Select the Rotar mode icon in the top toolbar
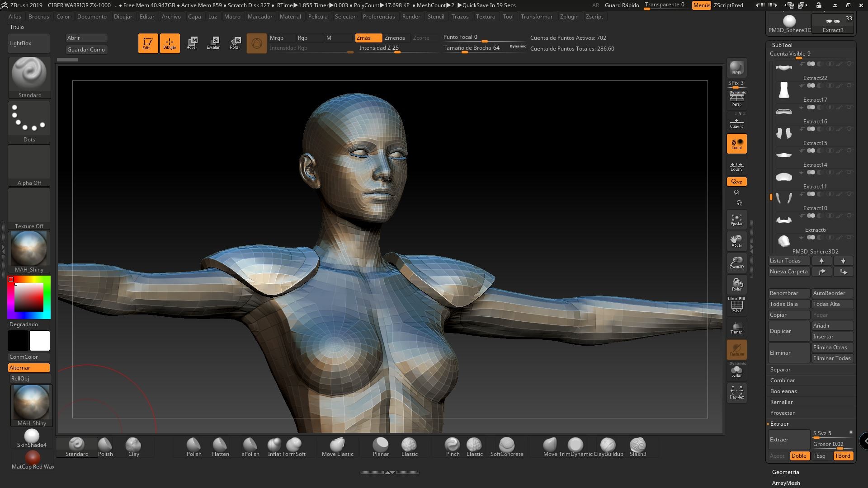The height and width of the screenshot is (488, 868). coord(235,43)
